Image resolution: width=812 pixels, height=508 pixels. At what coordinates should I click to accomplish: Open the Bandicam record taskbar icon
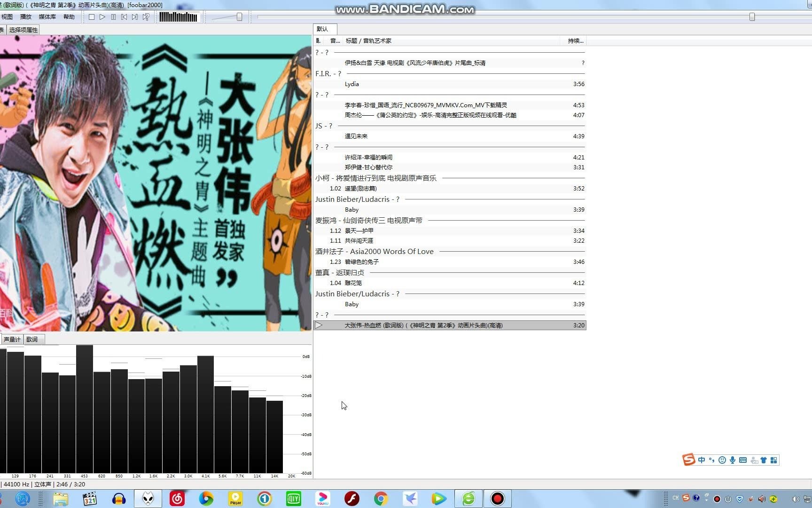pos(498,499)
